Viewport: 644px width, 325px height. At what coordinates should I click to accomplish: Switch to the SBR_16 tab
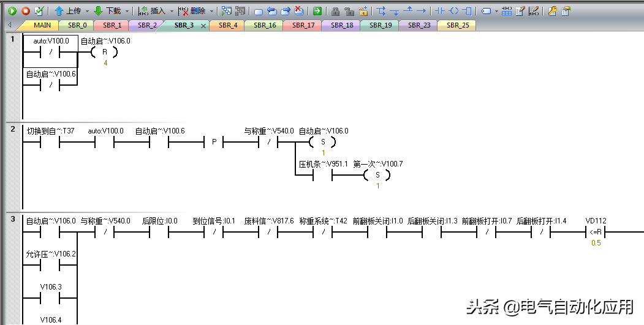(x=265, y=26)
